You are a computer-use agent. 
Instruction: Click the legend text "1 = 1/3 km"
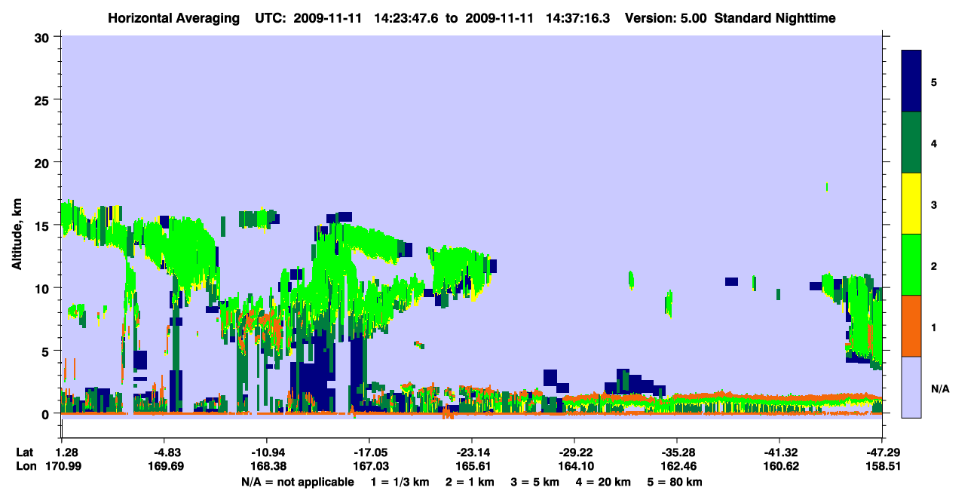click(x=400, y=481)
